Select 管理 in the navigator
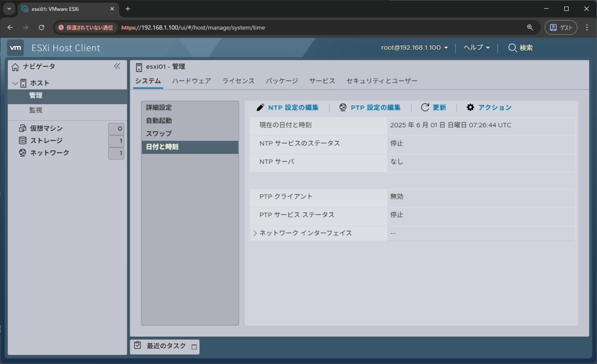This screenshot has height=364, width=597. (x=68, y=95)
